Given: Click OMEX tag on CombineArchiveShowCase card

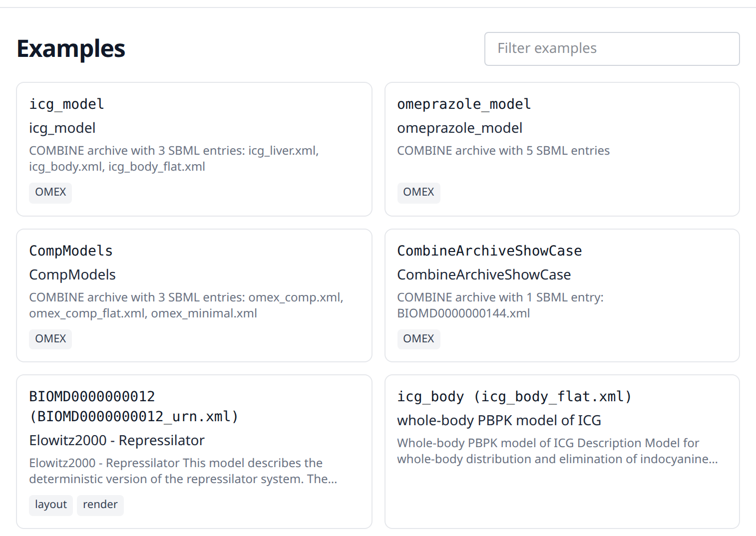Looking at the screenshot, I should pos(418,339).
